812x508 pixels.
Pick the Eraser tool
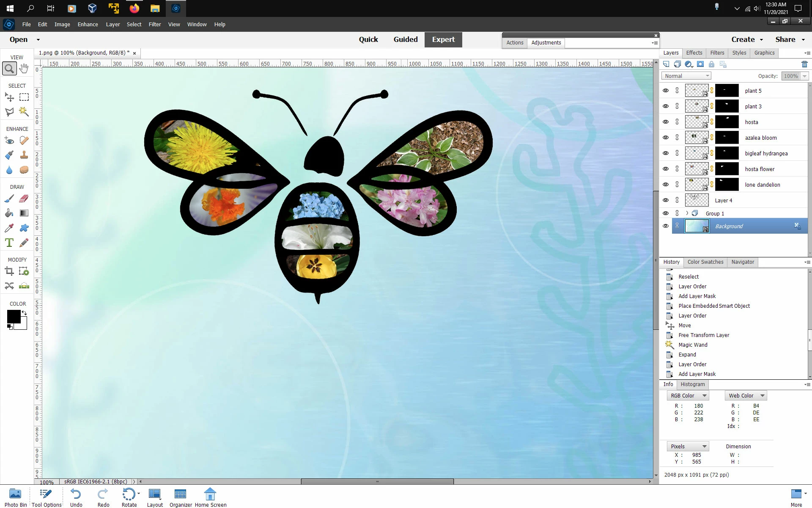click(24, 198)
